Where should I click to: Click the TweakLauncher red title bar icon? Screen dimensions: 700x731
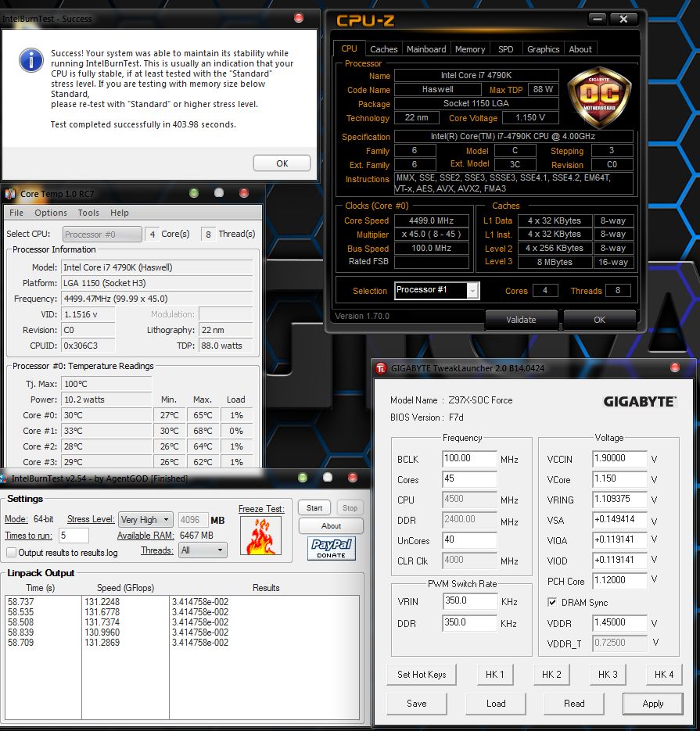click(381, 368)
